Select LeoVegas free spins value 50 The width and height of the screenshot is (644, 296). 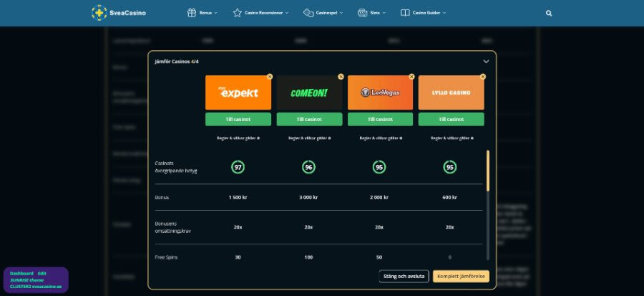pyautogui.click(x=379, y=257)
